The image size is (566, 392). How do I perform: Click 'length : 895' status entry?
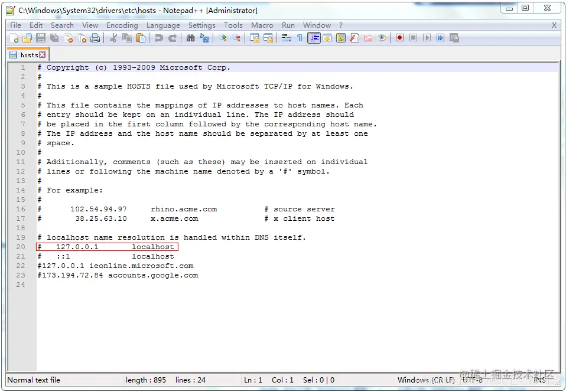146,380
